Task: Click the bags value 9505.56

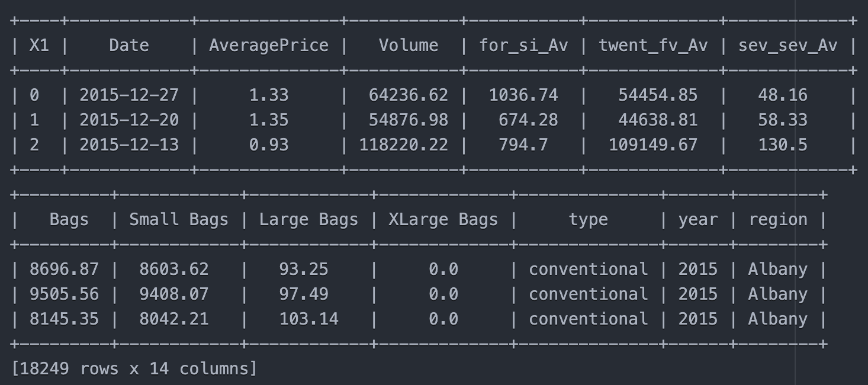Action: 64,294
